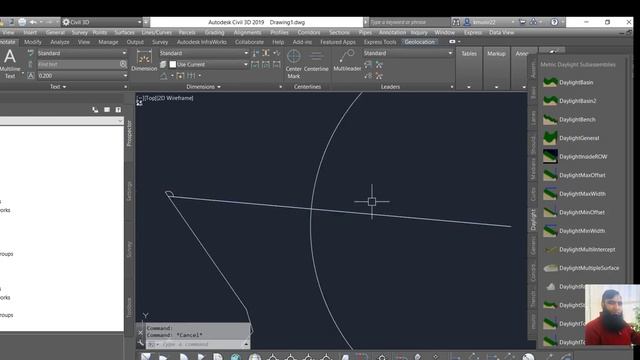
Task: Expand the Dimensions panel title arrow
Action: click(219, 87)
